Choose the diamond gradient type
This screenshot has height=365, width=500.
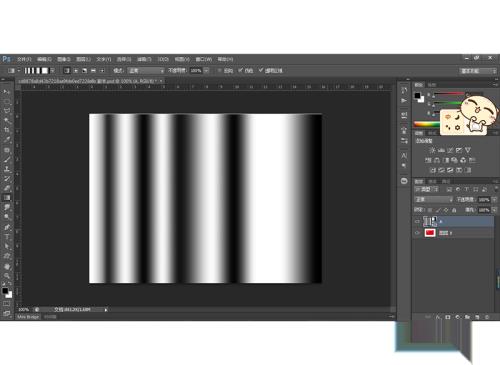tap(102, 71)
